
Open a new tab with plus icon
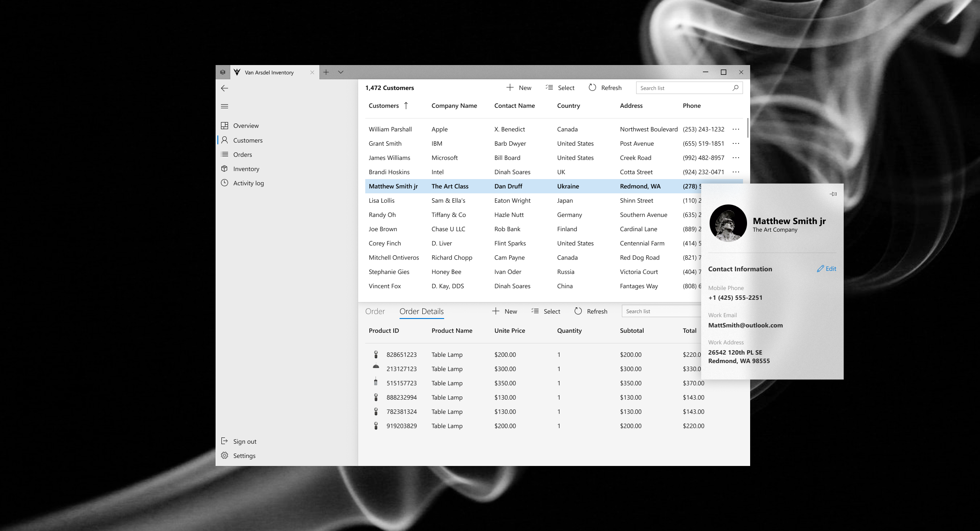click(326, 72)
